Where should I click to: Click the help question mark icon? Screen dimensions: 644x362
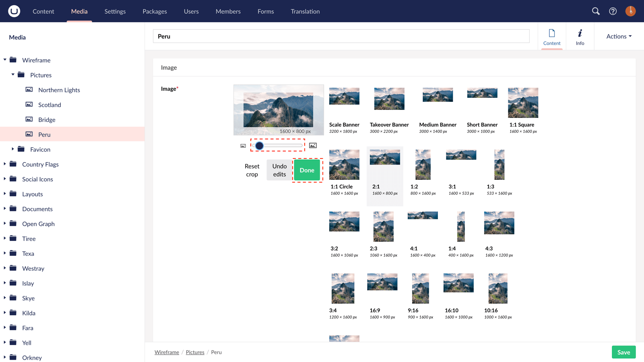coord(613,11)
